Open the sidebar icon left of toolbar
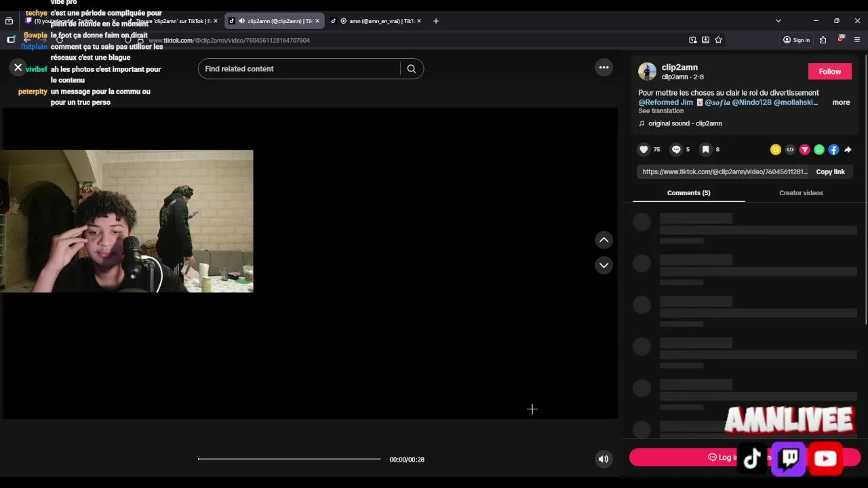The height and width of the screenshot is (488, 868). coord(10,40)
